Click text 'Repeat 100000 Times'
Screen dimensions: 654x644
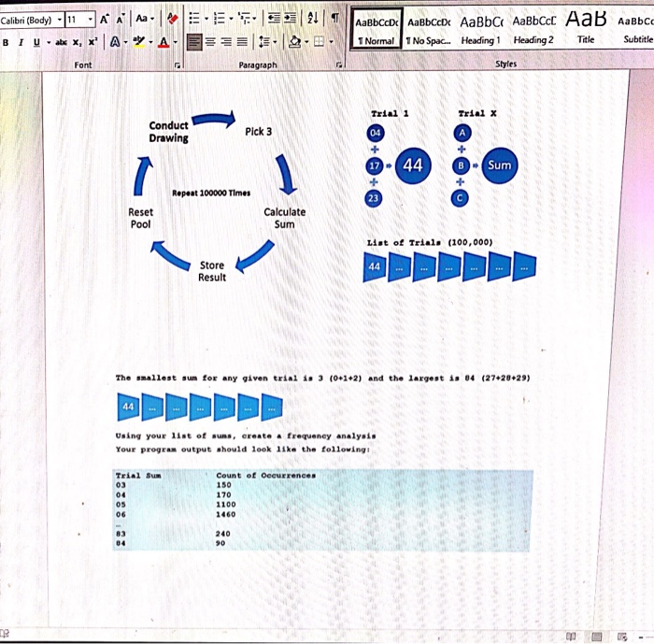click(211, 193)
